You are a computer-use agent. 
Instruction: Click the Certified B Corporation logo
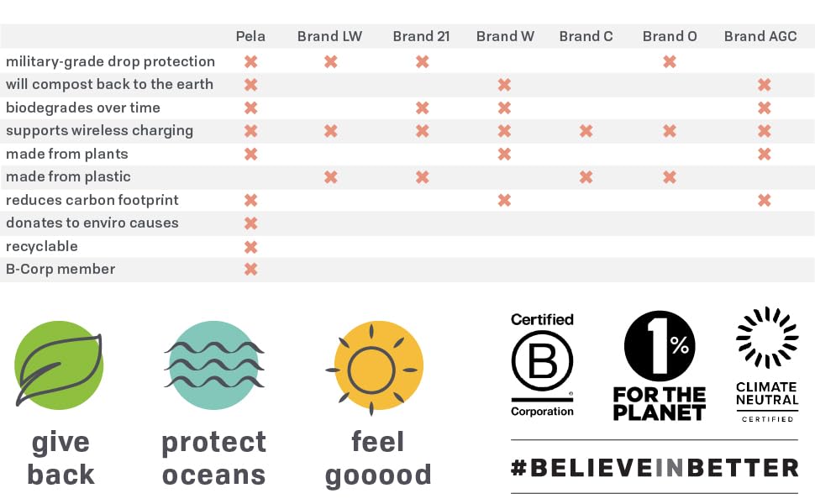(542, 365)
